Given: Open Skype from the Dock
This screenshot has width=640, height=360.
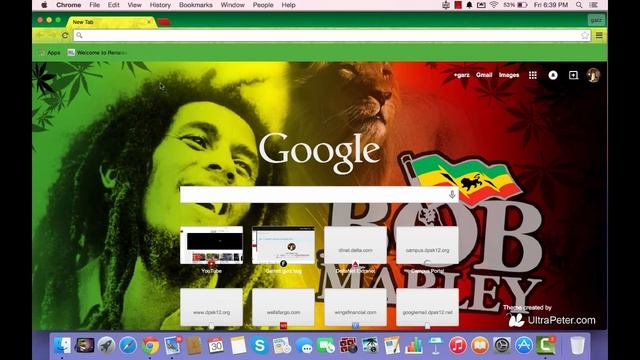Looking at the screenshot, I should (260, 345).
